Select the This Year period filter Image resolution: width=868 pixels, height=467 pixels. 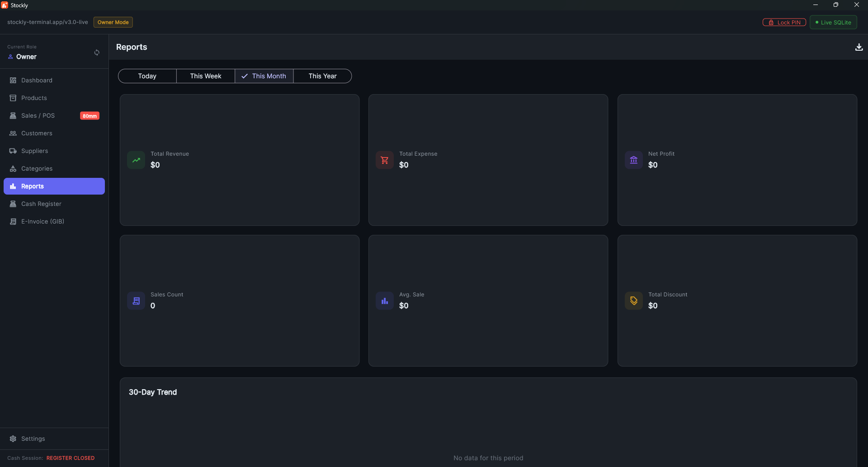(322, 76)
